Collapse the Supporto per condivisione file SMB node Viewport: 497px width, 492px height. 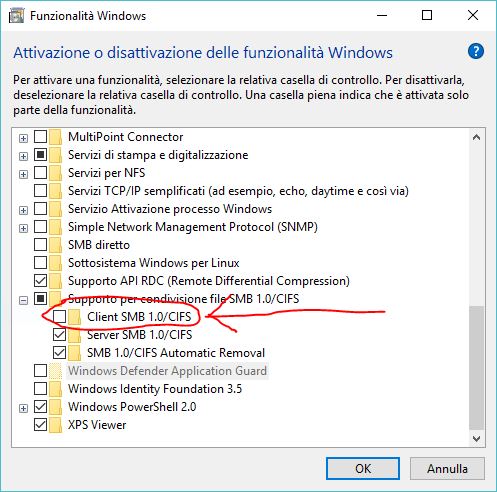(23, 300)
